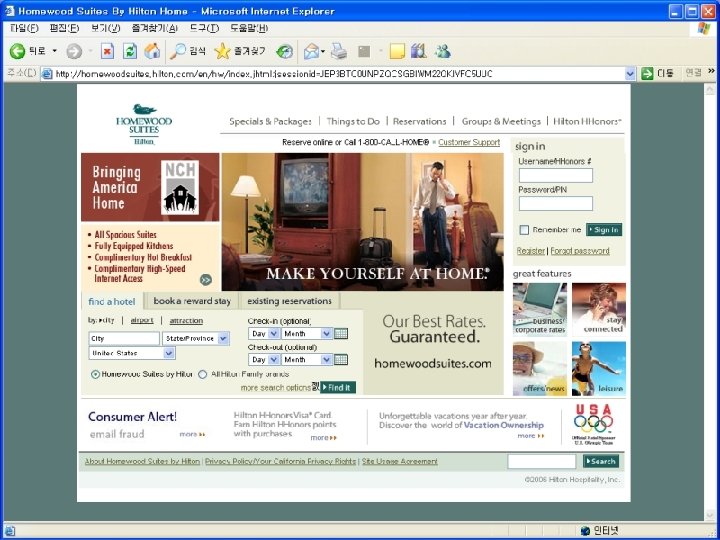The image size is (720, 540).
Task: Click more search options link
Action: [276, 388]
